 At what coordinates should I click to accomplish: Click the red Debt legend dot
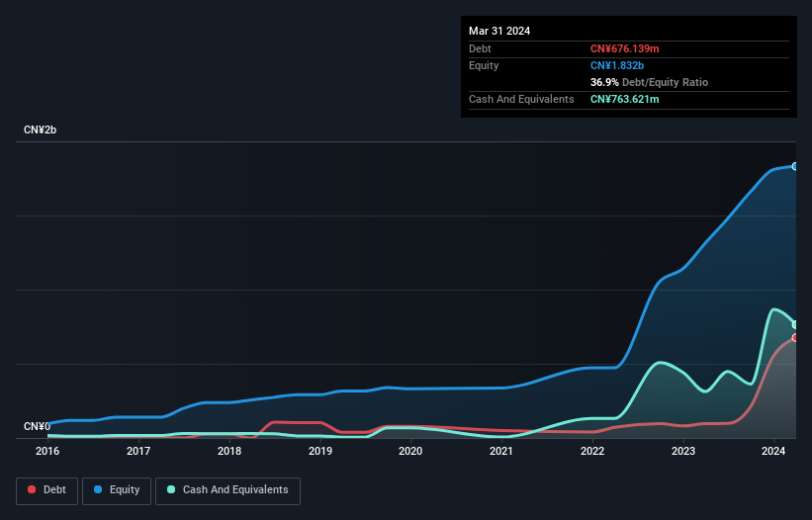tap(32, 489)
